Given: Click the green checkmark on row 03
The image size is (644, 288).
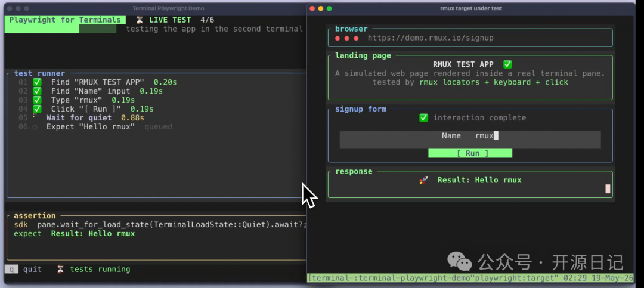Looking at the screenshot, I should click(x=37, y=100).
